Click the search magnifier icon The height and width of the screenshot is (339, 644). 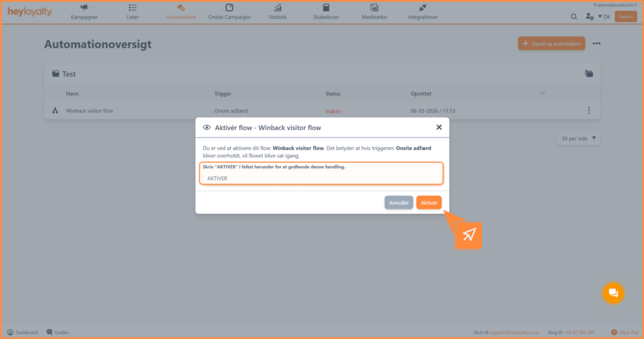point(574,17)
